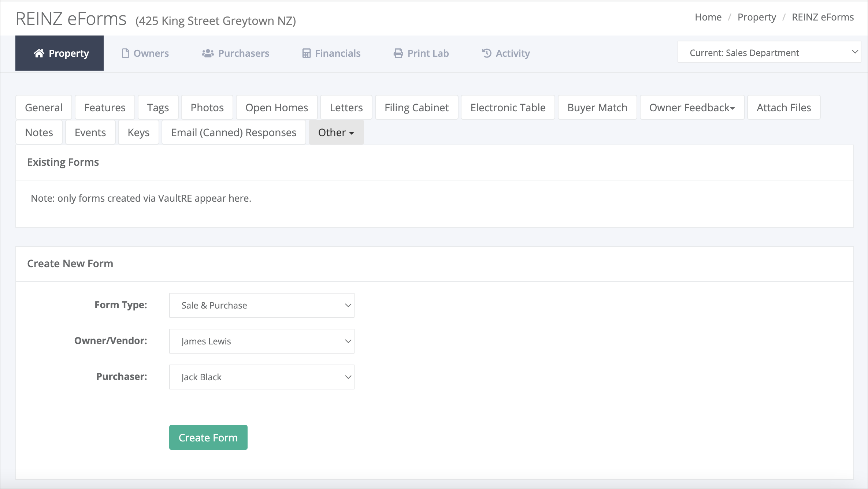Image resolution: width=868 pixels, height=489 pixels.
Task: Open the Purchaser Jack Black dropdown
Action: pos(261,377)
